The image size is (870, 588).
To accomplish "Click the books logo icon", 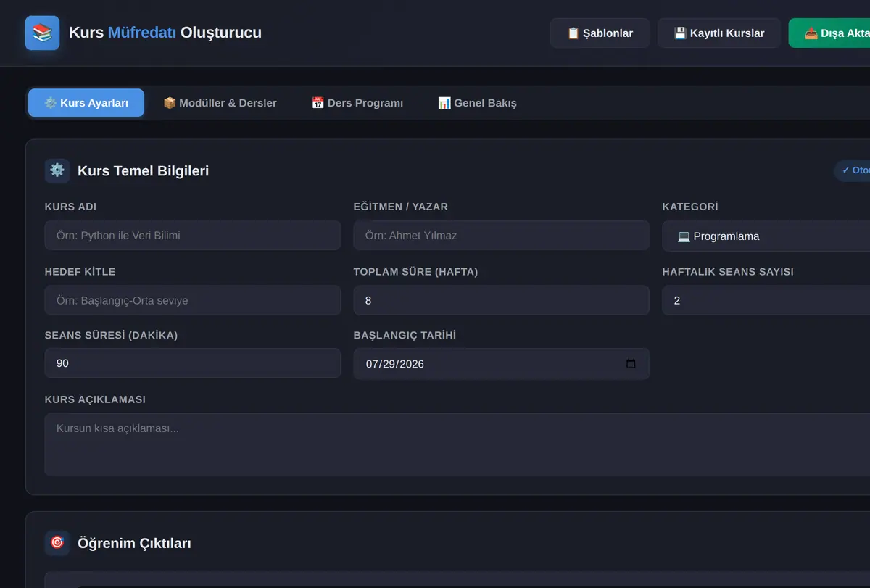I will coord(42,33).
